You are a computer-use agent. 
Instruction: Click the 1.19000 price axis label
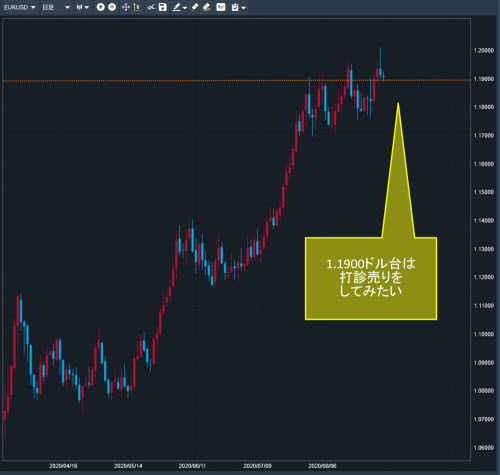484,79
